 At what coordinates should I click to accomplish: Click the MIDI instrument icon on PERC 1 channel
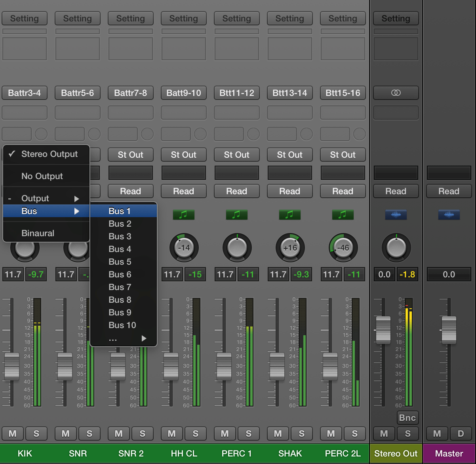236,215
